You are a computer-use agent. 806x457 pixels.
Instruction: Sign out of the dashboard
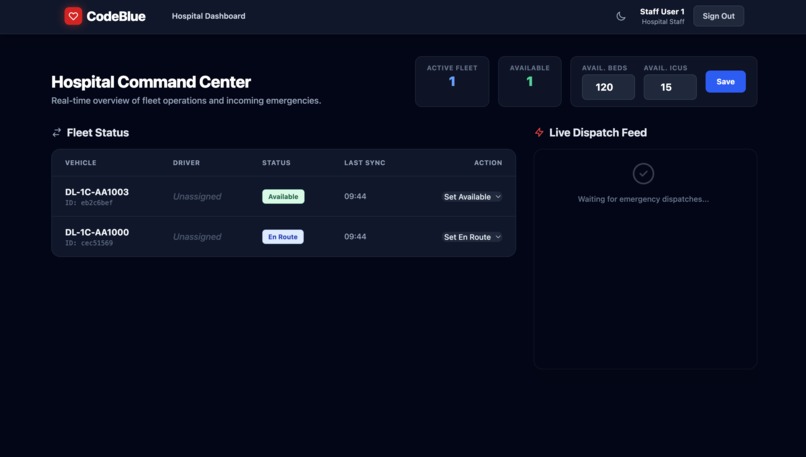tap(718, 16)
